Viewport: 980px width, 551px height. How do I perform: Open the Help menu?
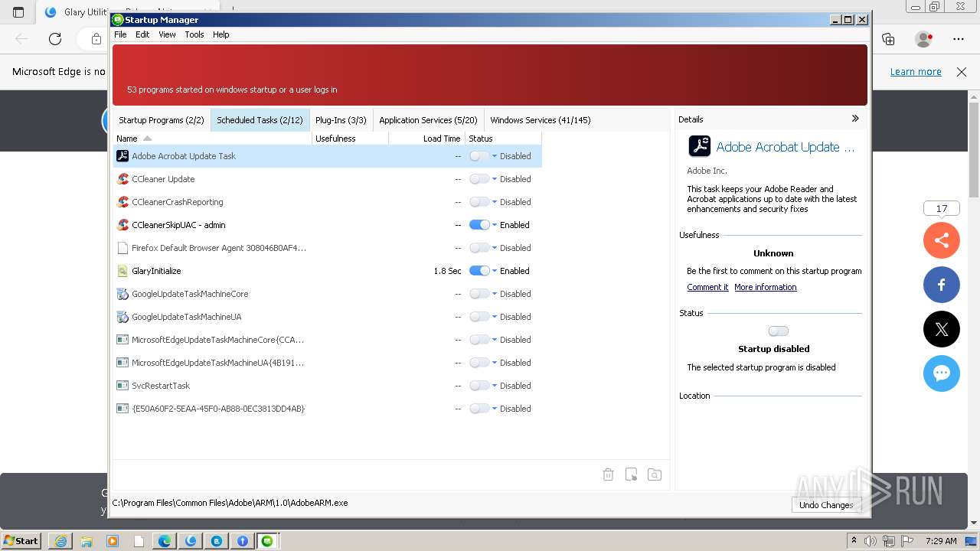click(x=221, y=34)
